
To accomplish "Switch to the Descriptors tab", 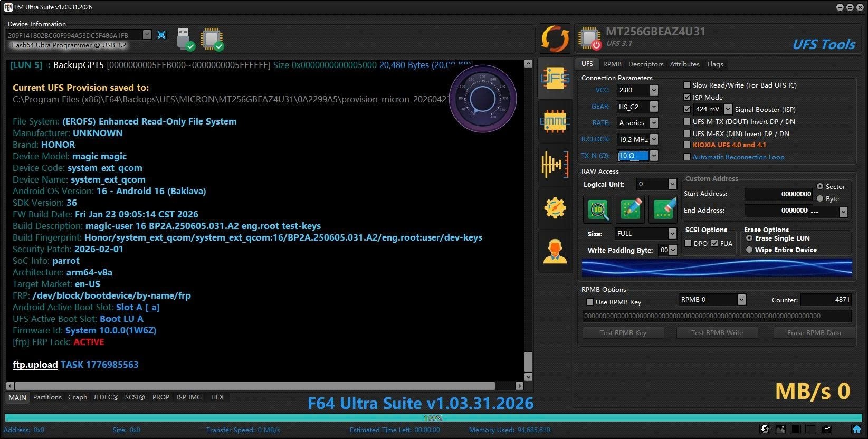I will coord(646,64).
